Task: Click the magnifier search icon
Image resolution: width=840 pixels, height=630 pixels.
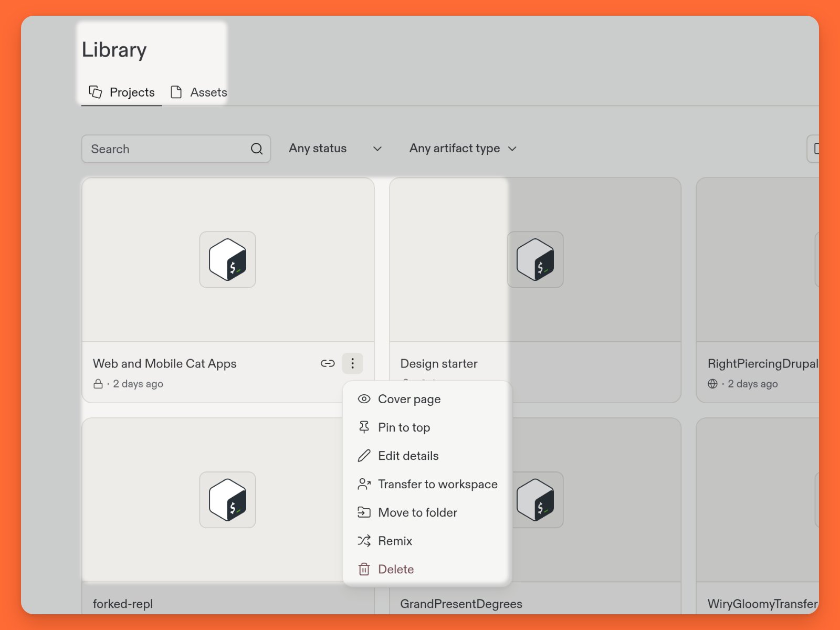Action: pyautogui.click(x=257, y=149)
